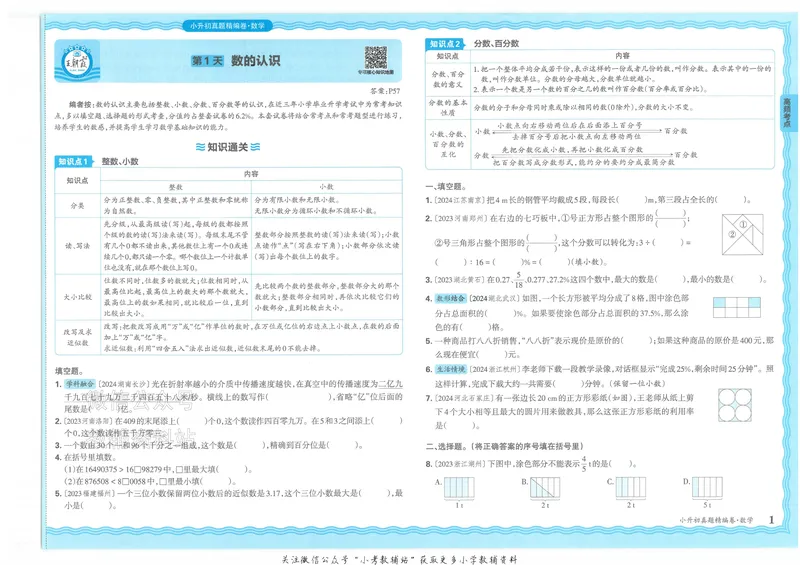The image size is (800, 565).
Task: Click the 高频考点 side tab
Action: [787, 113]
